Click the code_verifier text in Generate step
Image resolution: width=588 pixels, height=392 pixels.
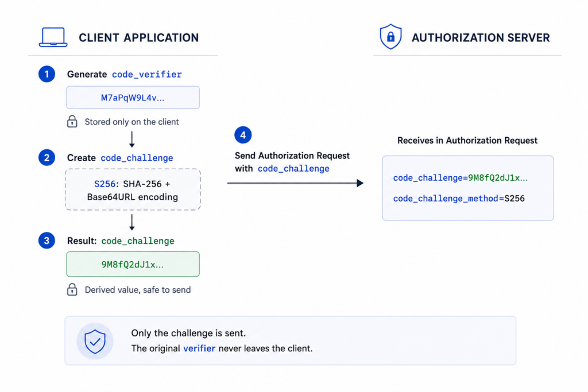(147, 74)
